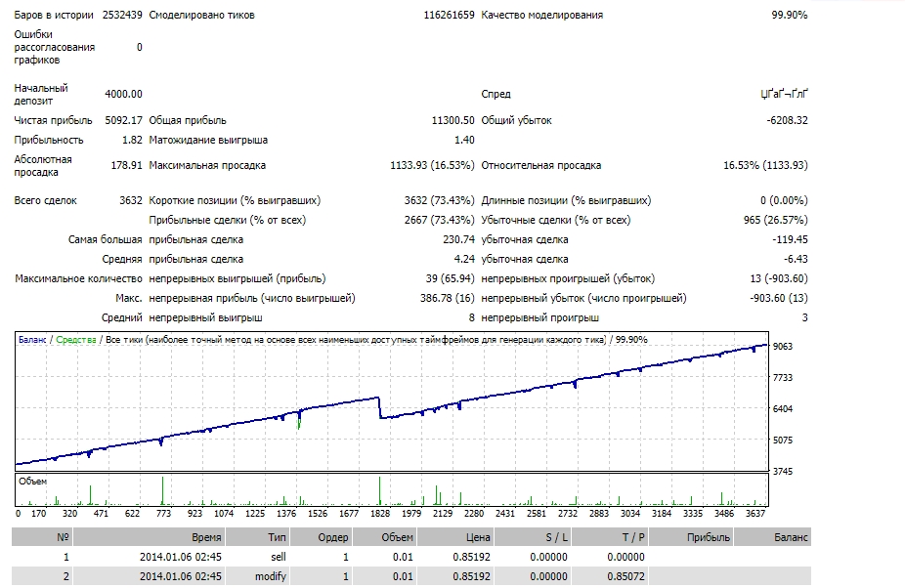
Task: Click the sell type cell in row 1
Action: [x=279, y=558]
